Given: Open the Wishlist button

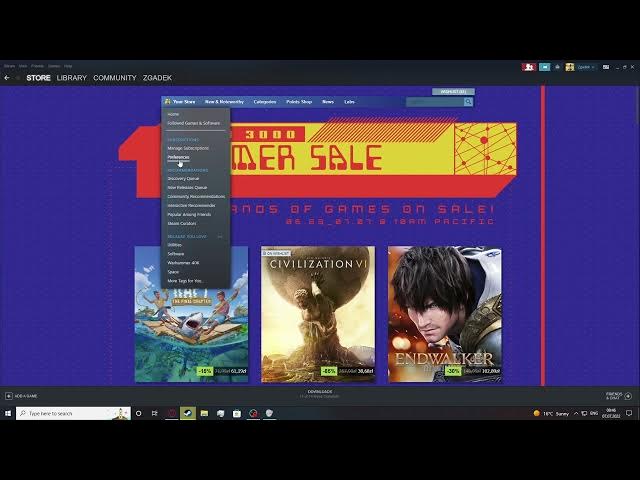Looking at the screenshot, I should click(x=453, y=91).
